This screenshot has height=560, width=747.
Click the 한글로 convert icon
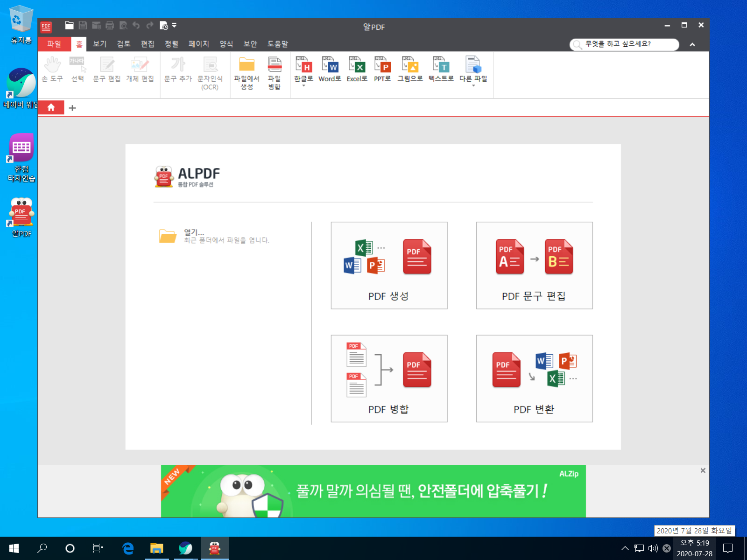pos(303,64)
